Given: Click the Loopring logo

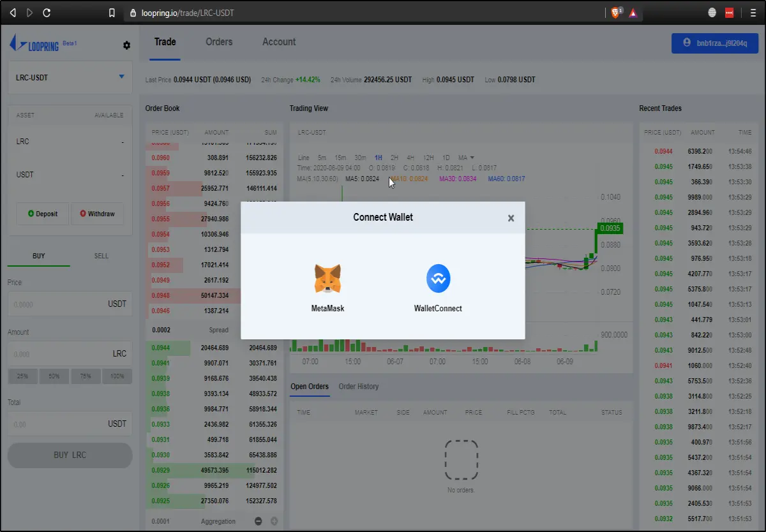Looking at the screenshot, I should pyautogui.click(x=35, y=44).
